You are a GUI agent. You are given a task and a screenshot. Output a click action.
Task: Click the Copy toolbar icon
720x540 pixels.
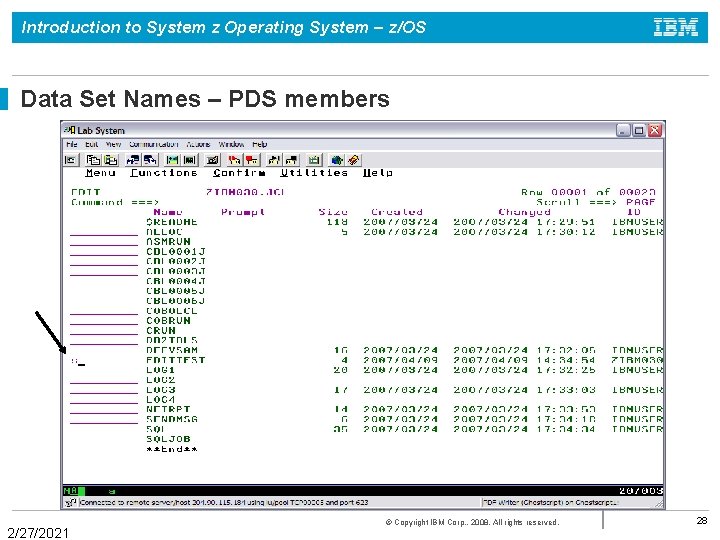coord(93,160)
